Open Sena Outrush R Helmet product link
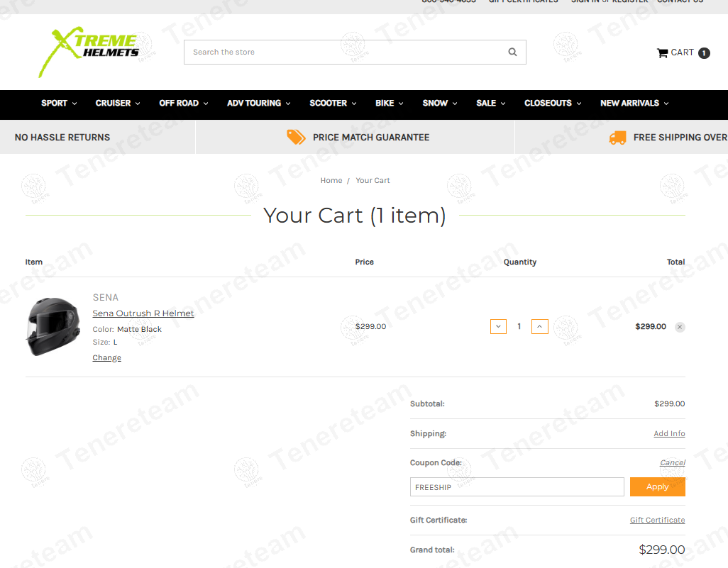Viewport: 728px width, 568px height. click(143, 313)
